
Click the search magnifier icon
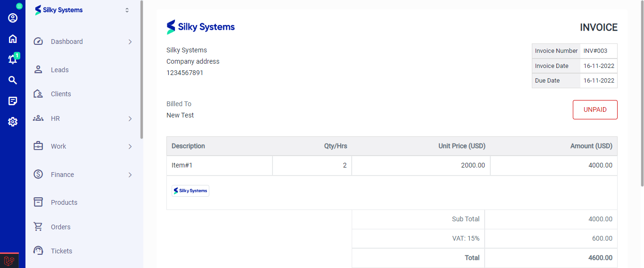click(x=13, y=80)
